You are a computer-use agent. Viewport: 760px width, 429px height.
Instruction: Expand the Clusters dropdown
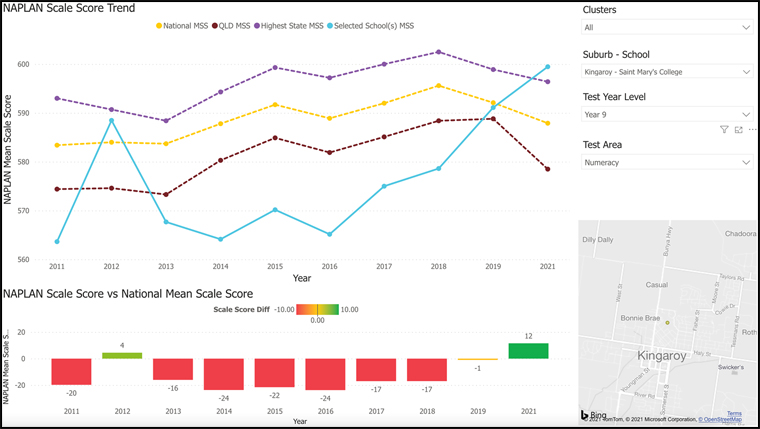pos(666,28)
